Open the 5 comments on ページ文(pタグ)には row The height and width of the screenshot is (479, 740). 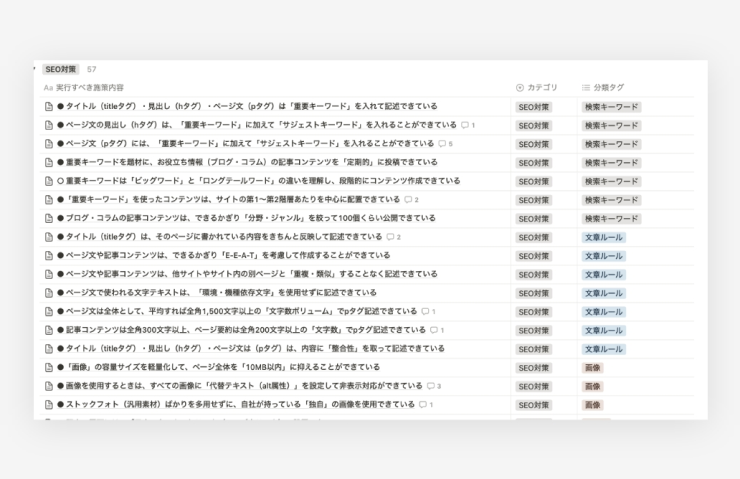[x=446, y=143]
